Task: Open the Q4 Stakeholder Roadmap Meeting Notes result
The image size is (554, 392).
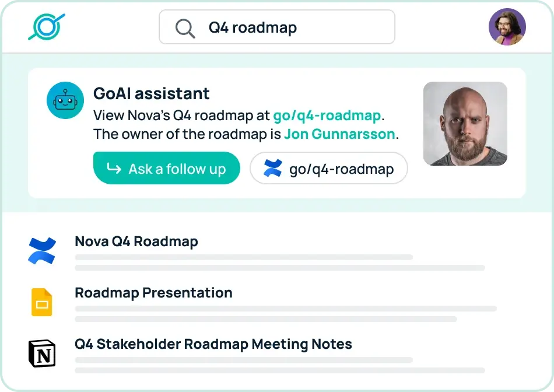Action: click(213, 344)
